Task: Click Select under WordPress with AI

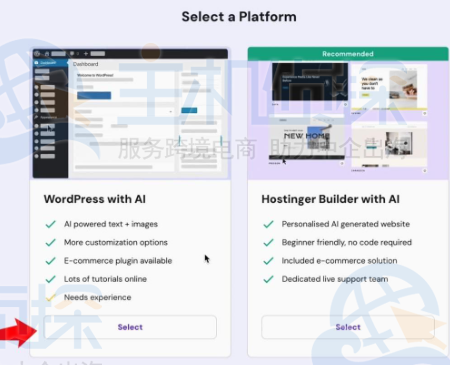Action: coord(130,327)
